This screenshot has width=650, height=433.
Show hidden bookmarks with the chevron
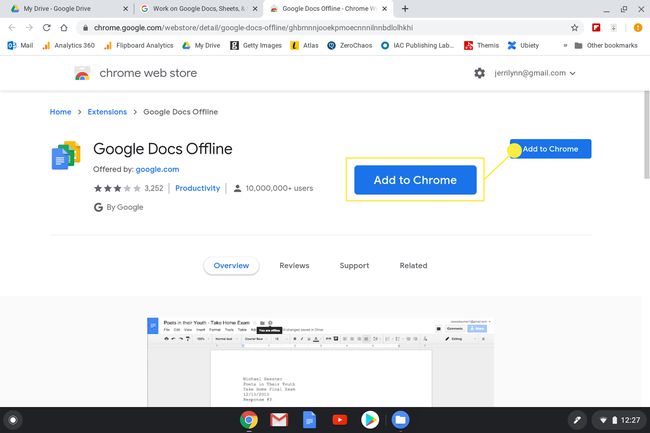pyautogui.click(x=565, y=46)
